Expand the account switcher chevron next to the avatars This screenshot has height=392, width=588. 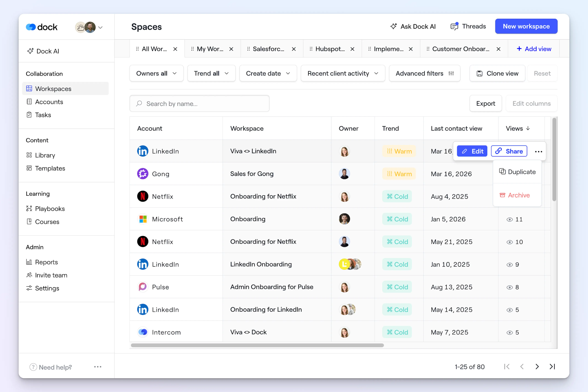(100, 28)
